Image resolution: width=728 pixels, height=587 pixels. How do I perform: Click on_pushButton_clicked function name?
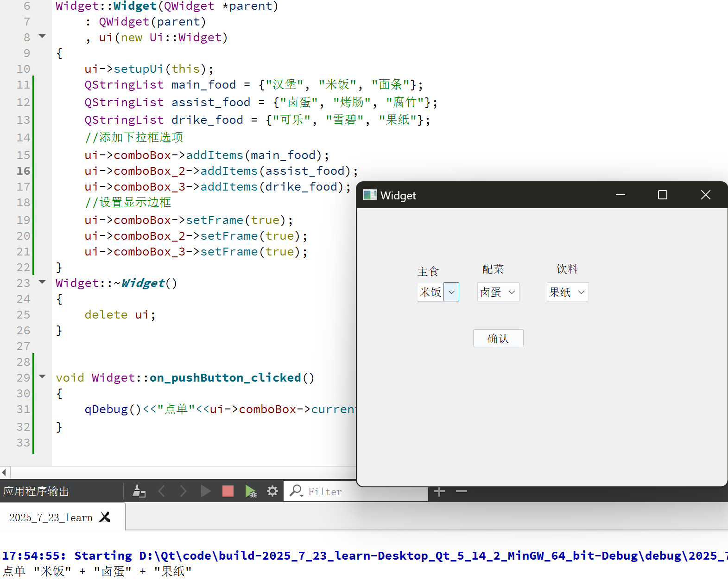(225, 378)
